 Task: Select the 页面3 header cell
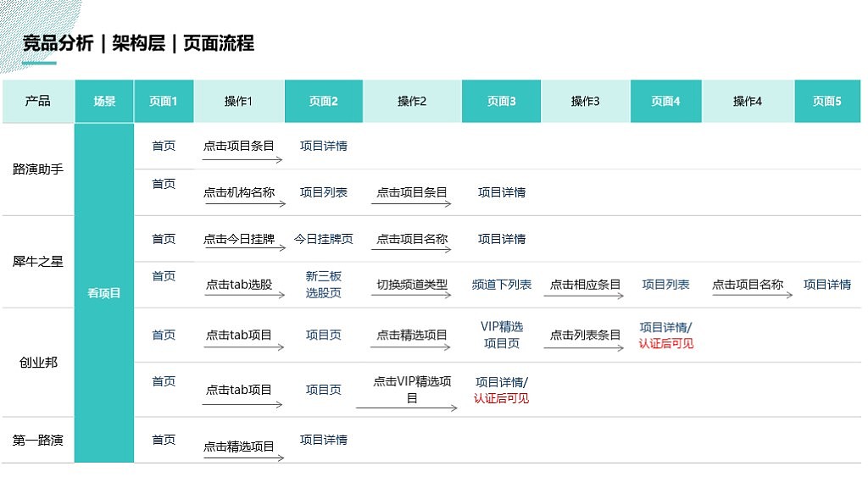(501, 101)
